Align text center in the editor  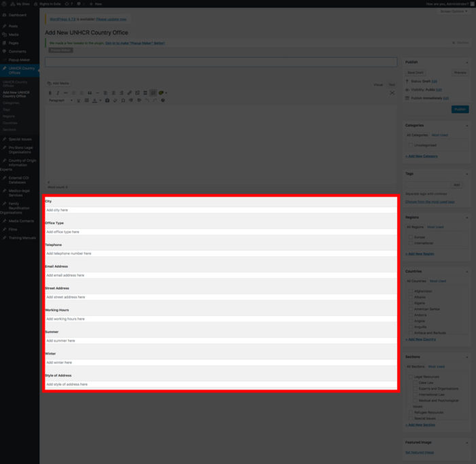[114, 93]
